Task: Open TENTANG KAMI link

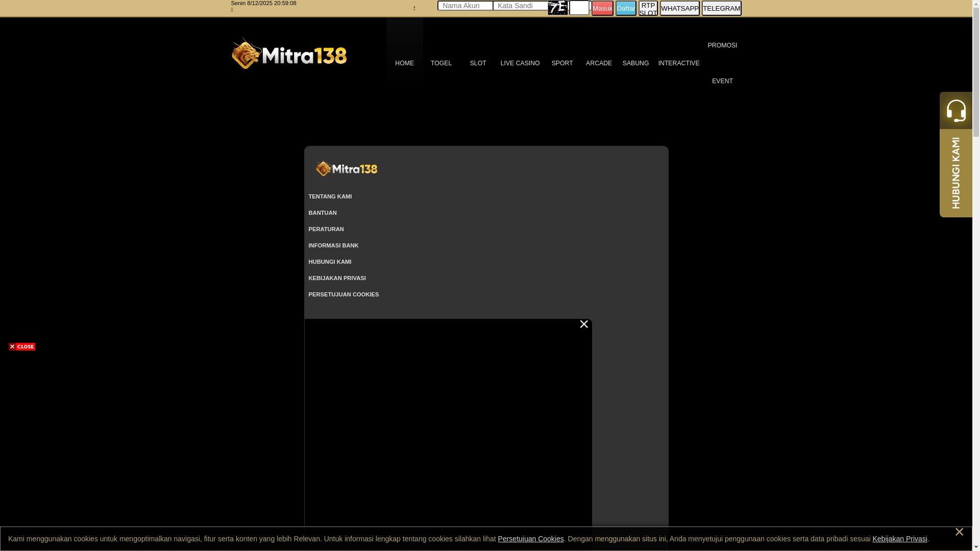Action: pos(330,196)
